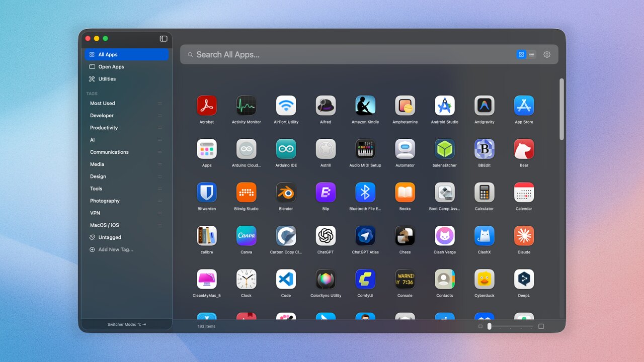The image size is (644, 362).
Task: Open the Bear app icon
Action: (524, 149)
